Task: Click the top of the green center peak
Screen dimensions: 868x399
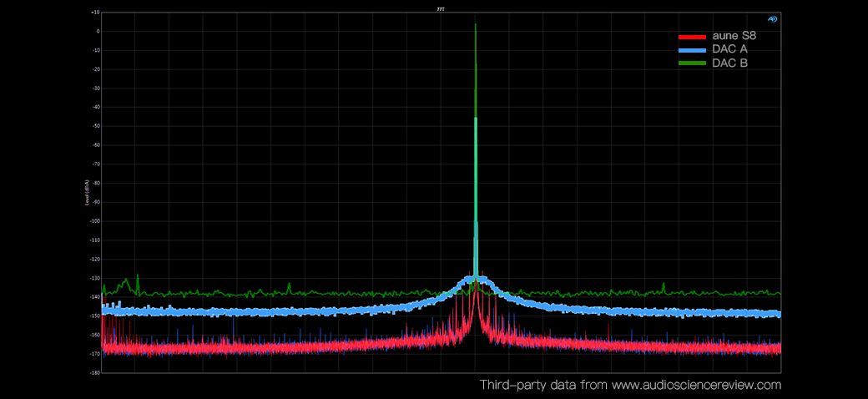Action: click(476, 25)
